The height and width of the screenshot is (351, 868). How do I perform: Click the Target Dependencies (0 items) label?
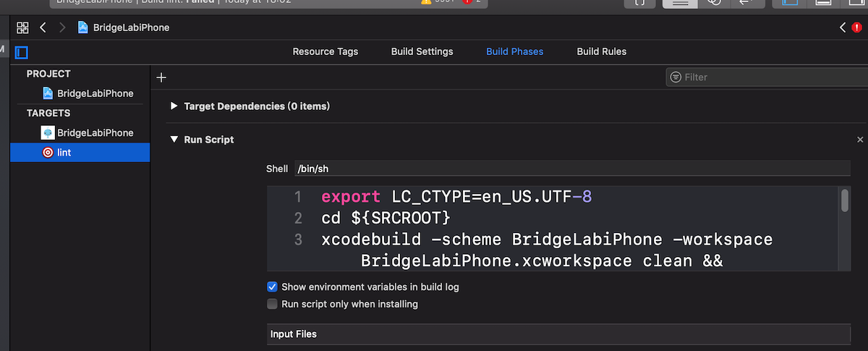click(x=257, y=106)
